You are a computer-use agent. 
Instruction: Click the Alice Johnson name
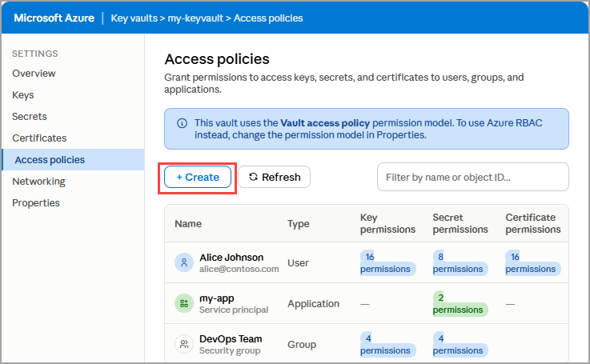tap(231, 258)
